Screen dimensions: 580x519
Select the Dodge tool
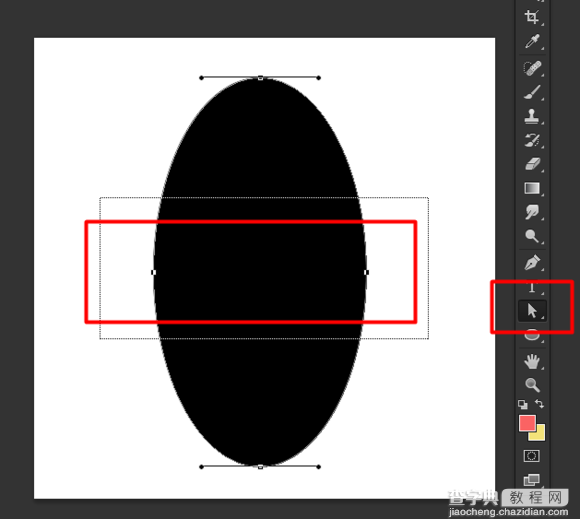[532, 236]
